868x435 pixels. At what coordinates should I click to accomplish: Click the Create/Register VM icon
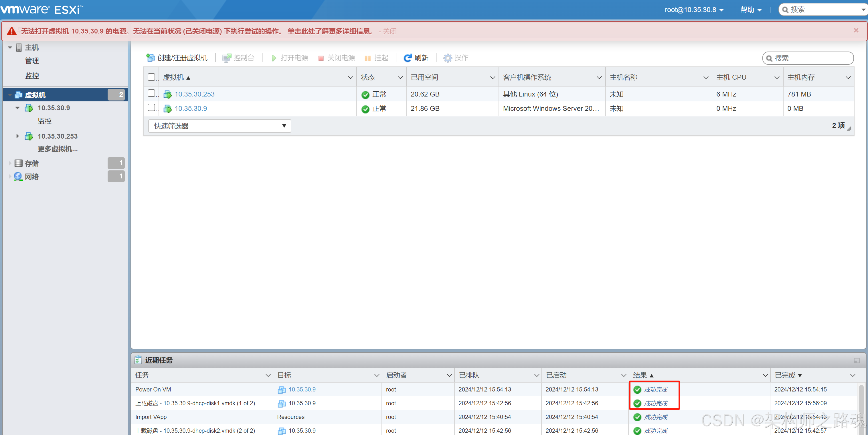pyautogui.click(x=150, y=58)
